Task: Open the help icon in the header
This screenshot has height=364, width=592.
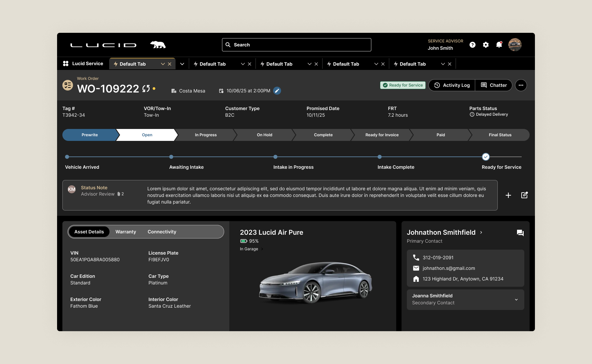Action: tap(473, 44)
